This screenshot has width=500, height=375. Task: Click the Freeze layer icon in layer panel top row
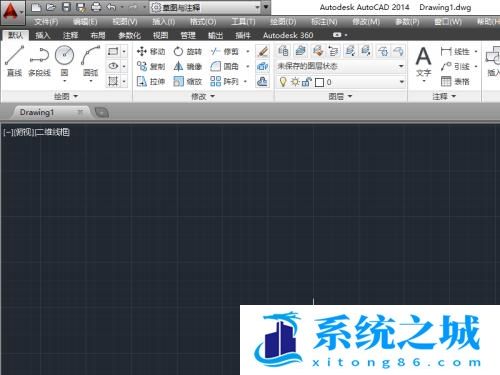(383, 51)
